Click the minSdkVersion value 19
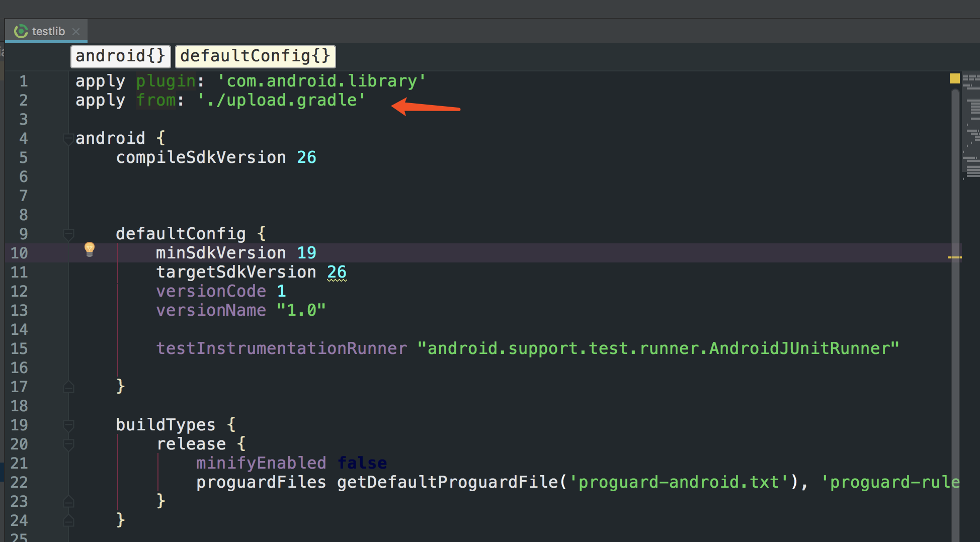This screenshot has height=542, width=980. point(306,253)
